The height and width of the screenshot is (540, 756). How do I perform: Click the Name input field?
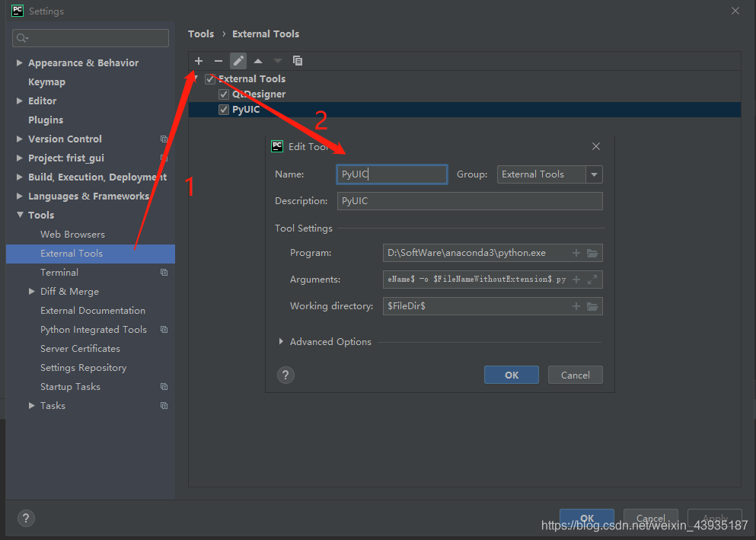(x=392, y=174)
